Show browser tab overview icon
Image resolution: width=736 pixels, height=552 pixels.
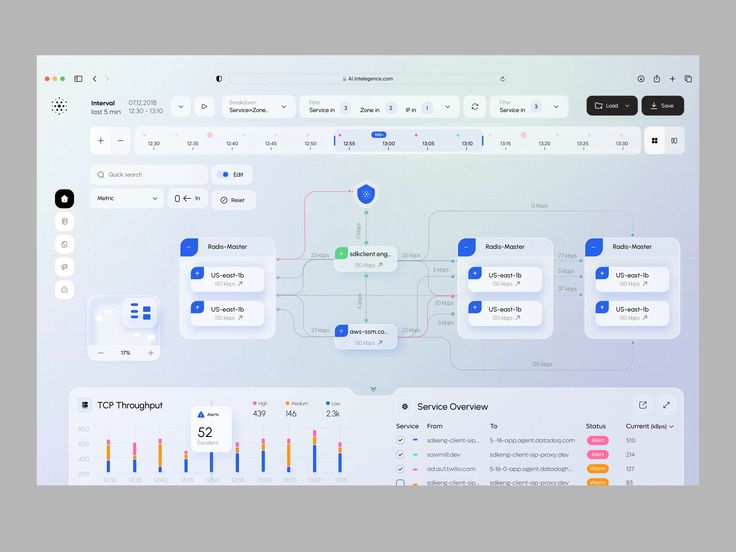click(688, 79)
